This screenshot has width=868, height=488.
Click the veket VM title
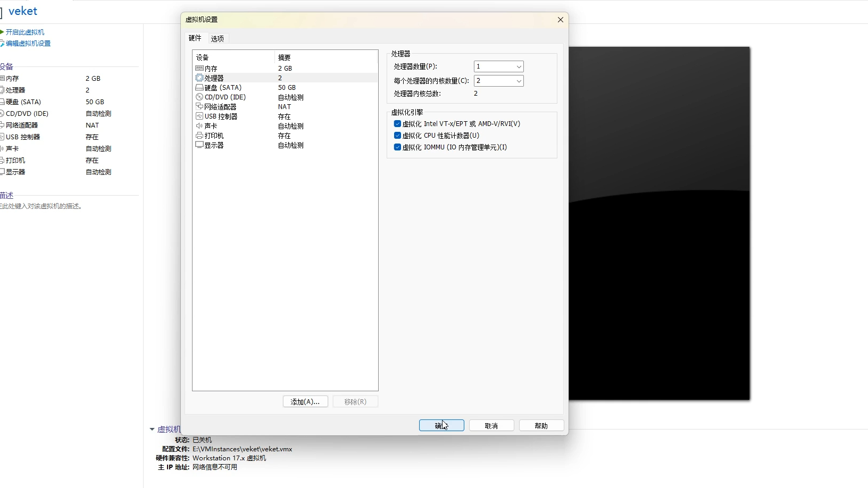pyautogui.click(x=23, y=11)
